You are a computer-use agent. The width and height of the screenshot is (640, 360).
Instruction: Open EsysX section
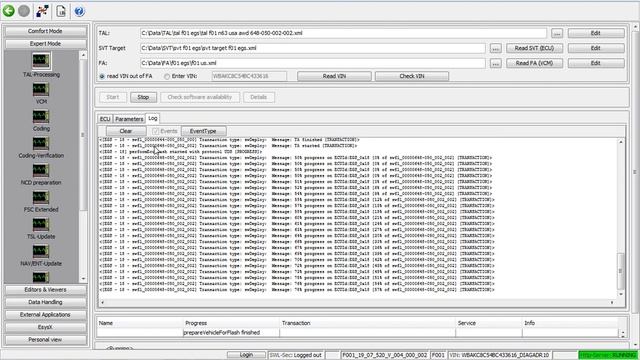(45, 327)
